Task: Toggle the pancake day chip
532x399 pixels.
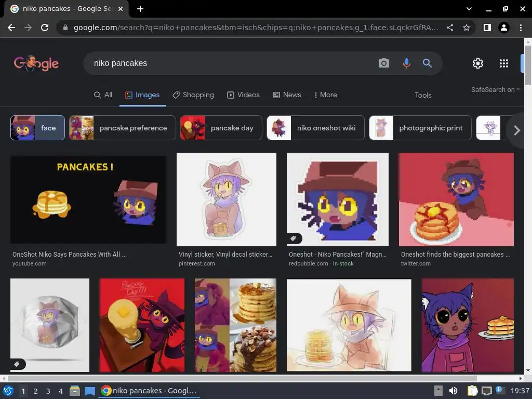Action: tap(221, 128)
